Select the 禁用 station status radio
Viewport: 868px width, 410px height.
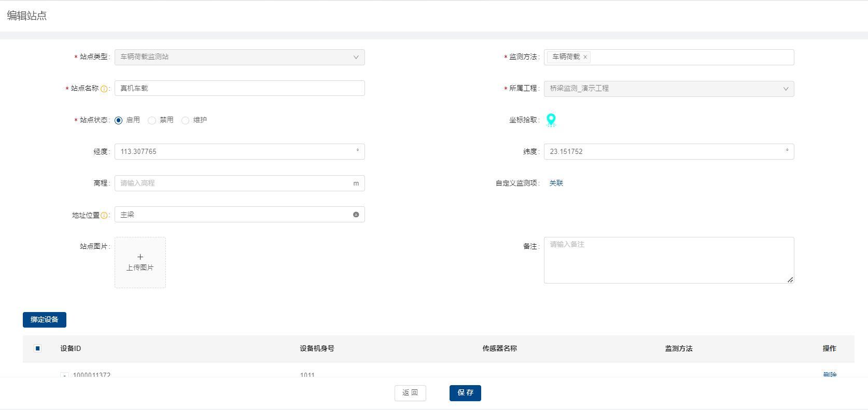(x=152, y=120)
